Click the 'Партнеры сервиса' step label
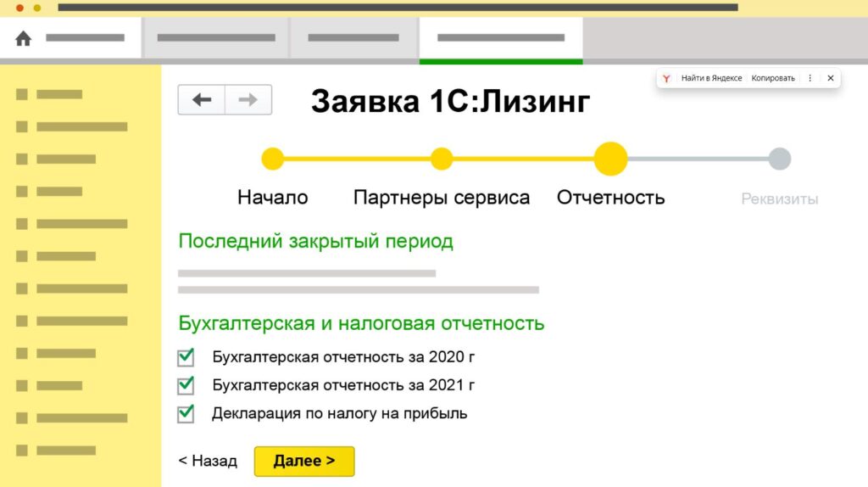 coord(441,197)
